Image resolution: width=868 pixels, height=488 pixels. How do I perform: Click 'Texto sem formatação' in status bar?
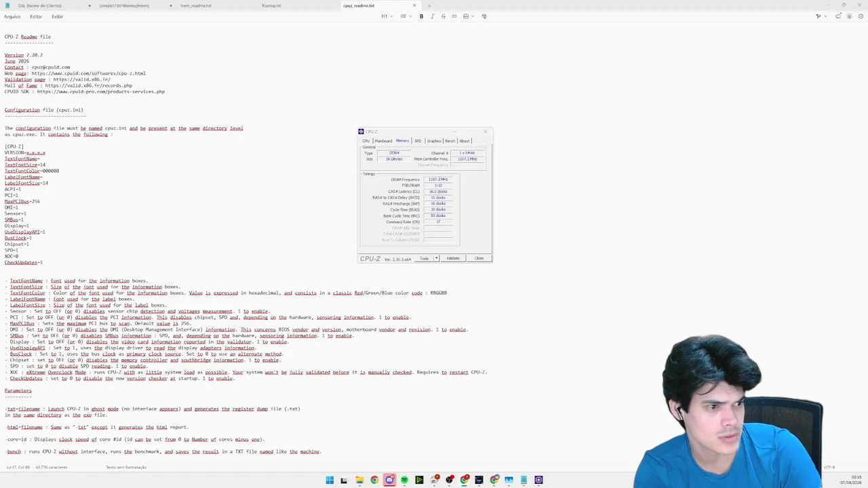(126, 467)
